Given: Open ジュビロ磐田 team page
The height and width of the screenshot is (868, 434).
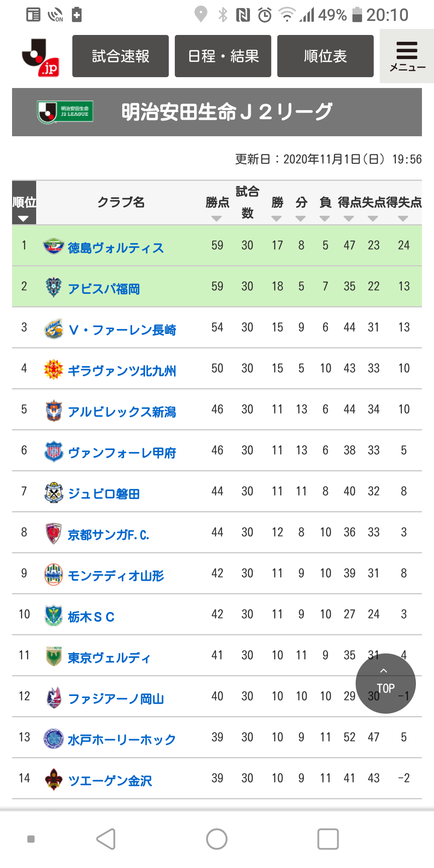Looking at the screenshot, I should click(x=104, y=494).
